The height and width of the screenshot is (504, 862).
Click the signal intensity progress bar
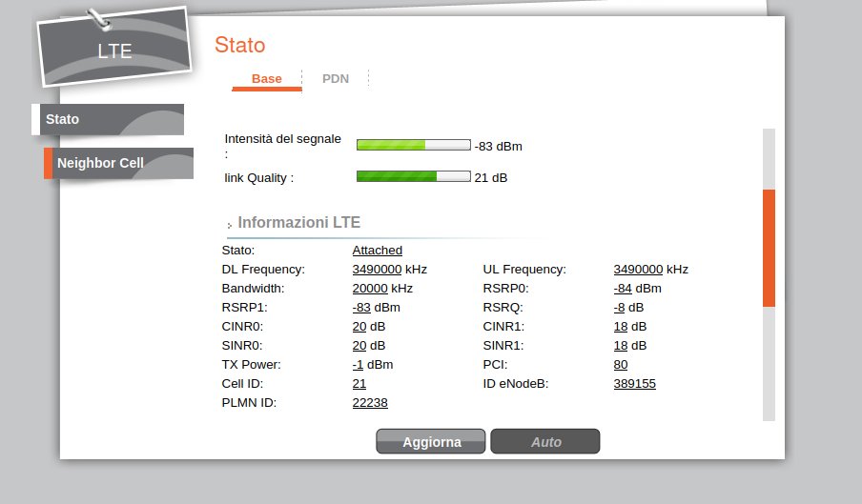point(414,145)
